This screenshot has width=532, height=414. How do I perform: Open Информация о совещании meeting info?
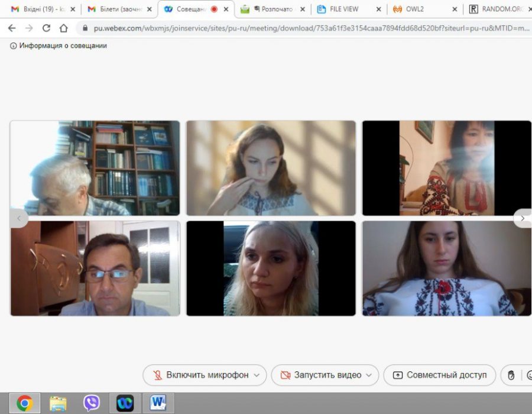coord(59,46)
